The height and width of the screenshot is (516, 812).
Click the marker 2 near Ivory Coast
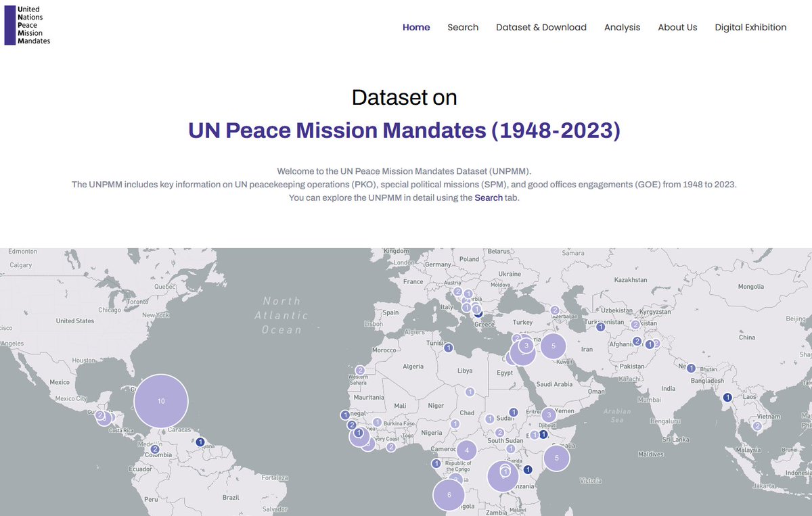pyautogui.click(x=391, y=447)
